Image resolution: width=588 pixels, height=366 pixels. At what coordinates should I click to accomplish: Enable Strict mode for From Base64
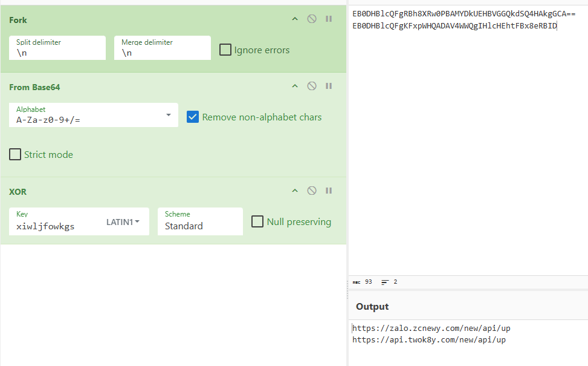coord(15,154)
